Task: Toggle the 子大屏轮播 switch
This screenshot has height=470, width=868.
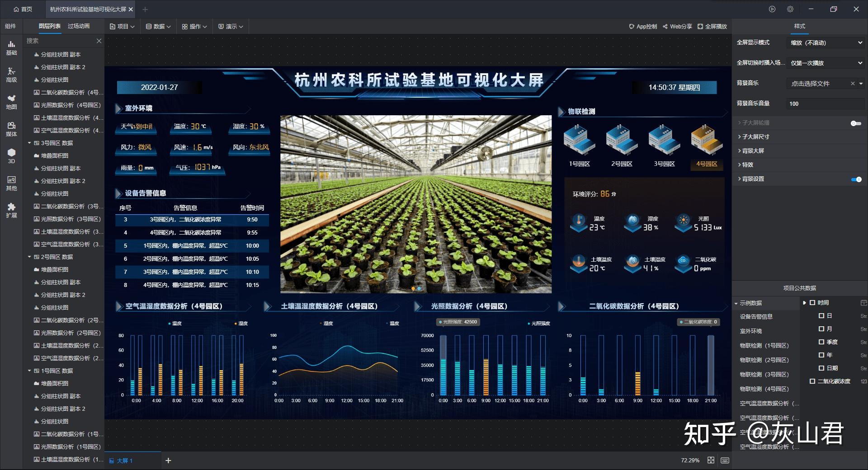Action: [x=856, y=123]
